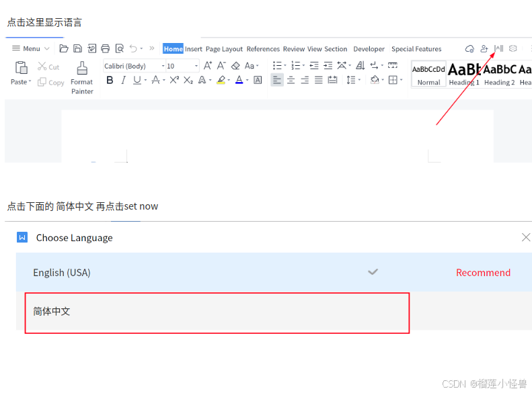Click the Save icon in quick toolbar
Viewport: 532px width, 393px height.
pos(78,48)
